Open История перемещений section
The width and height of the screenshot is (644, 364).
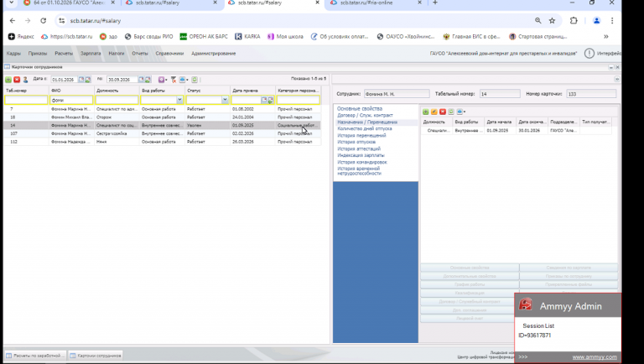coord(361,135)
